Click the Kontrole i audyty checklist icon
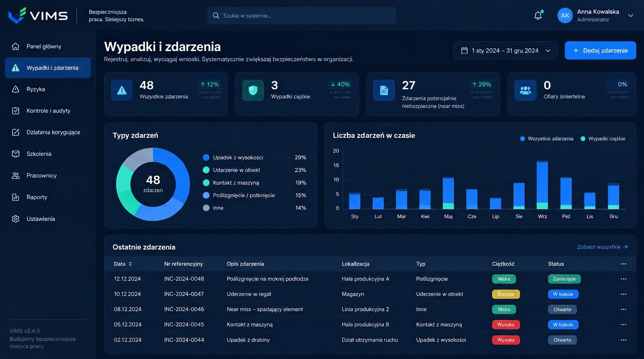Image resolution: width=644 pixels, height=359 pixels. [x=15, y=111]
